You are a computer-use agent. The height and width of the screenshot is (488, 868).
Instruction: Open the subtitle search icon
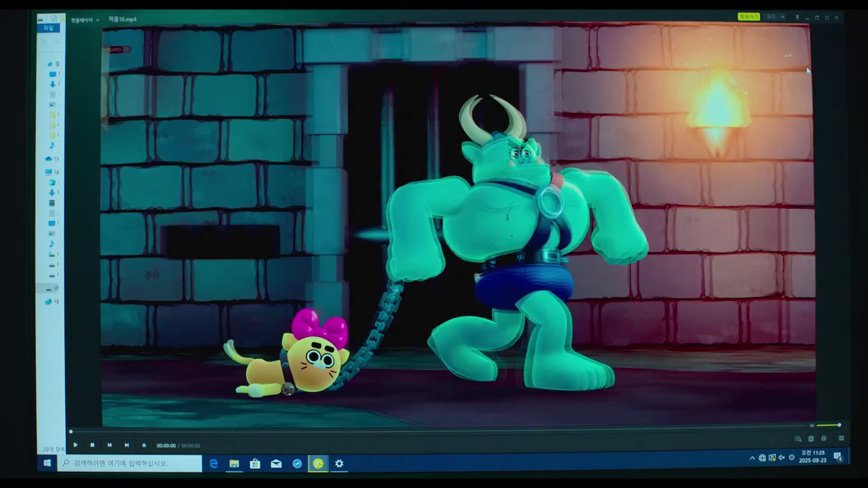[x=798, y=439]
